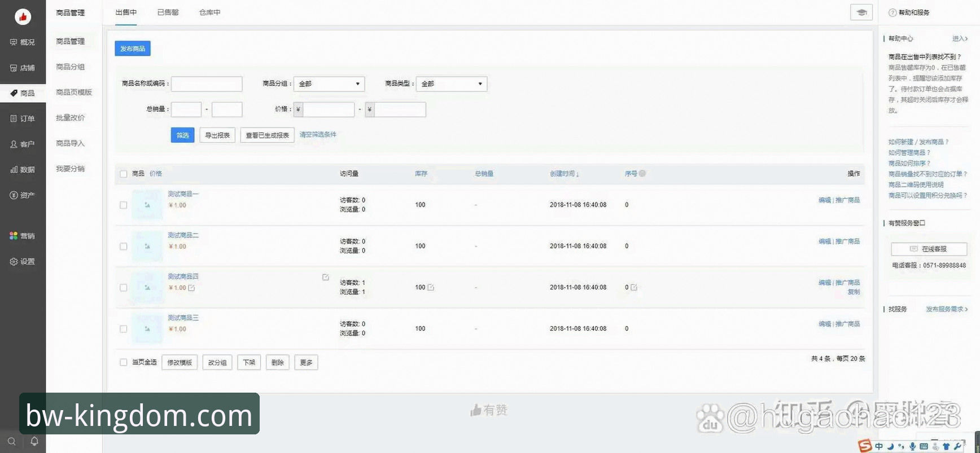980x453 pixels.
Task: Open 商品分组 in the submenu
Action: (71, 67)
